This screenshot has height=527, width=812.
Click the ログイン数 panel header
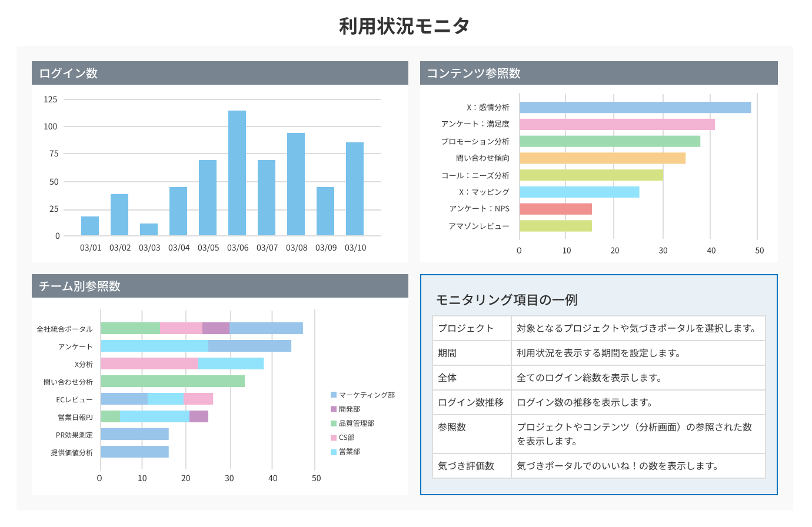(x=219, y=73)
